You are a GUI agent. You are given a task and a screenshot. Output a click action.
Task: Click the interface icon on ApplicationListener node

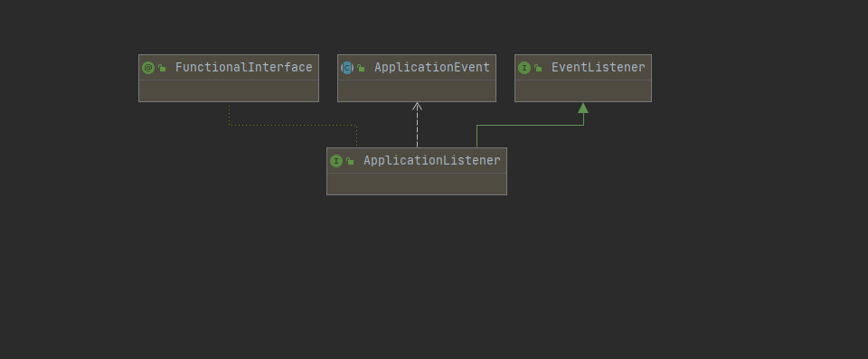pos(336,161)
